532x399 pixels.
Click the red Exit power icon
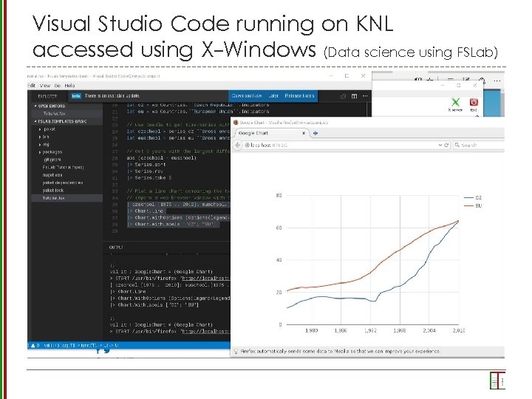click(x=474, y=102)
